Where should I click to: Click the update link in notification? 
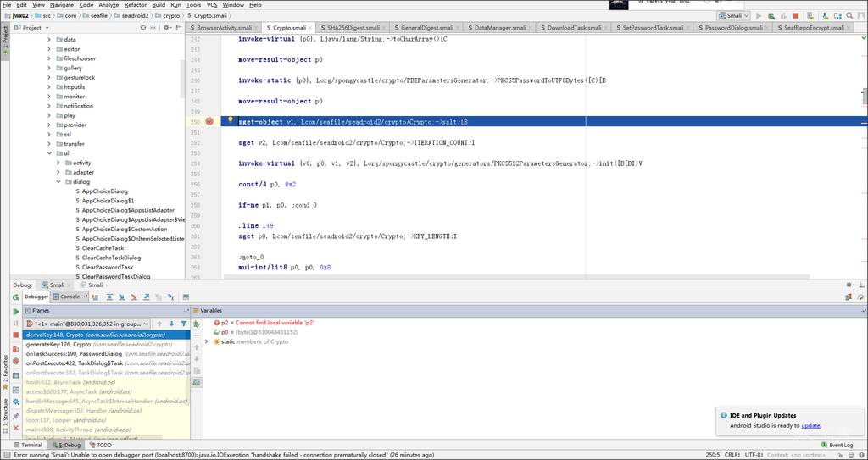click(811, 425)
